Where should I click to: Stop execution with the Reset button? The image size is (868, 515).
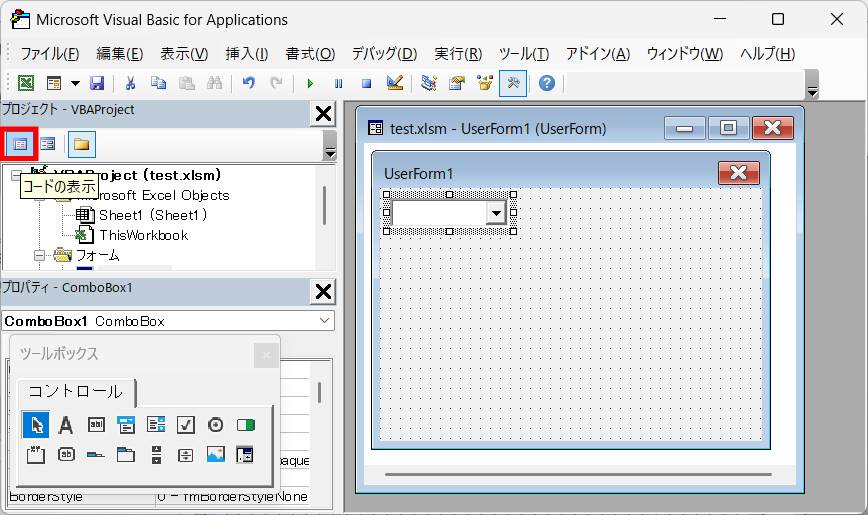(366, 84)
